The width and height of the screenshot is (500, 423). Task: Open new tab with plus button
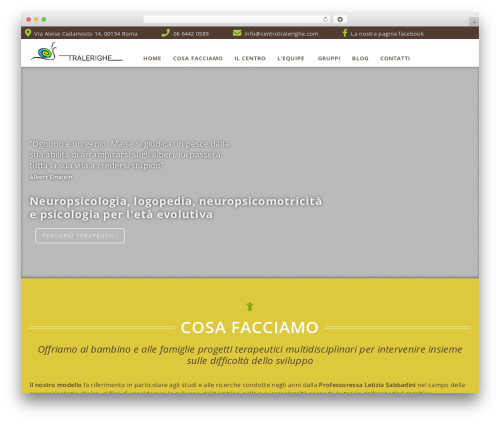[474, 22]
